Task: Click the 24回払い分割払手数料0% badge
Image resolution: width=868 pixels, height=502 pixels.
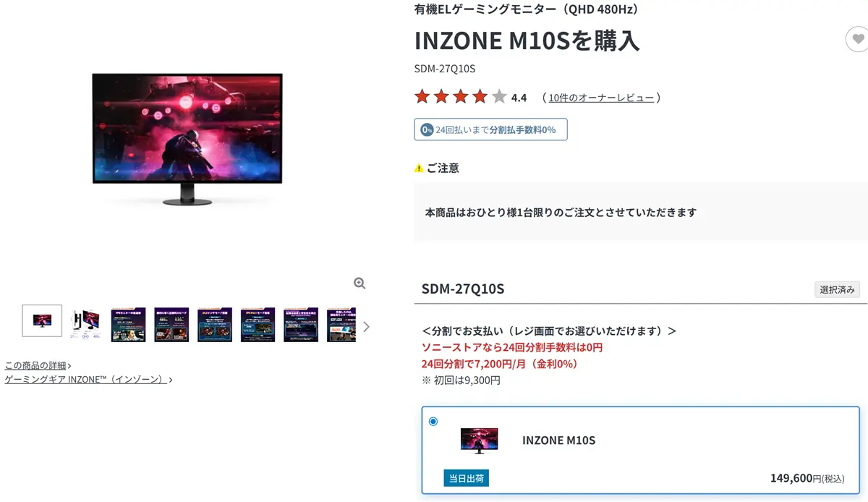Action: pyautogui.click(x=490, y=129)
